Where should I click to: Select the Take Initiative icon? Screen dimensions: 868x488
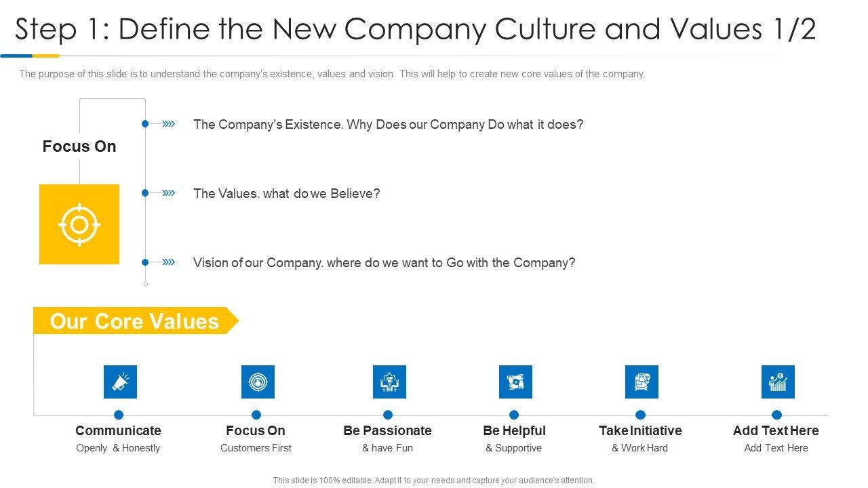(642, 382)
